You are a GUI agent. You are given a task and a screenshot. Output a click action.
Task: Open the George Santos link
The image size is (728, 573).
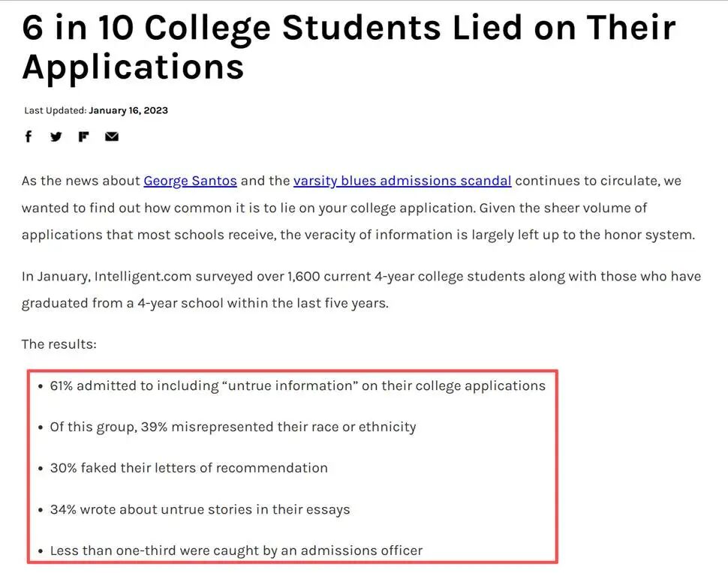pyautogui.click(x=190, y=181)
